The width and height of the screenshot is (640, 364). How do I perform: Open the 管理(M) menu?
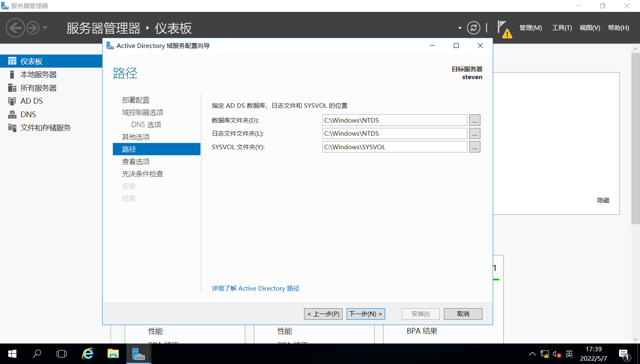click(x=530, y=28)
